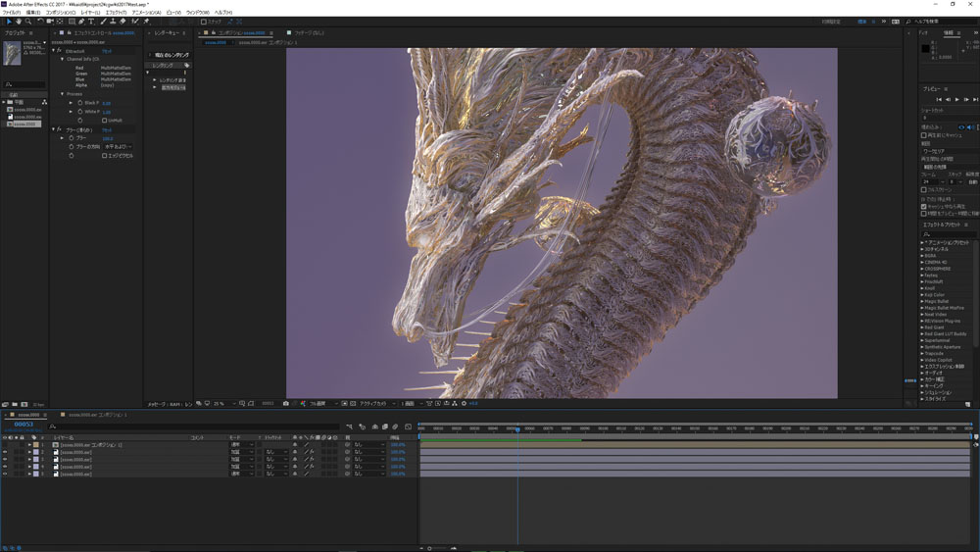Toggle motion blur icon in timeline
The height and width of the screenshot is (552, 980).
pyautogui.click(x=395, y=427)
